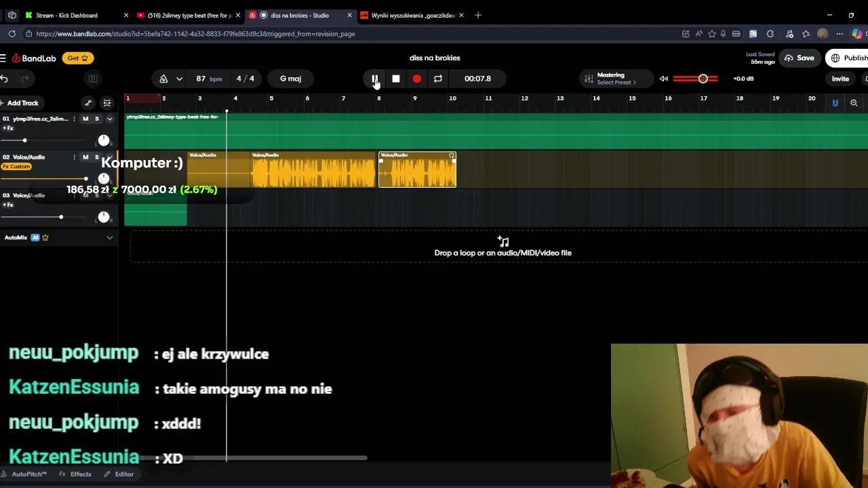Switch to Wyniki wyszukiwania tab
This screenshot has width=868, height=488.
tap(412, 15)
